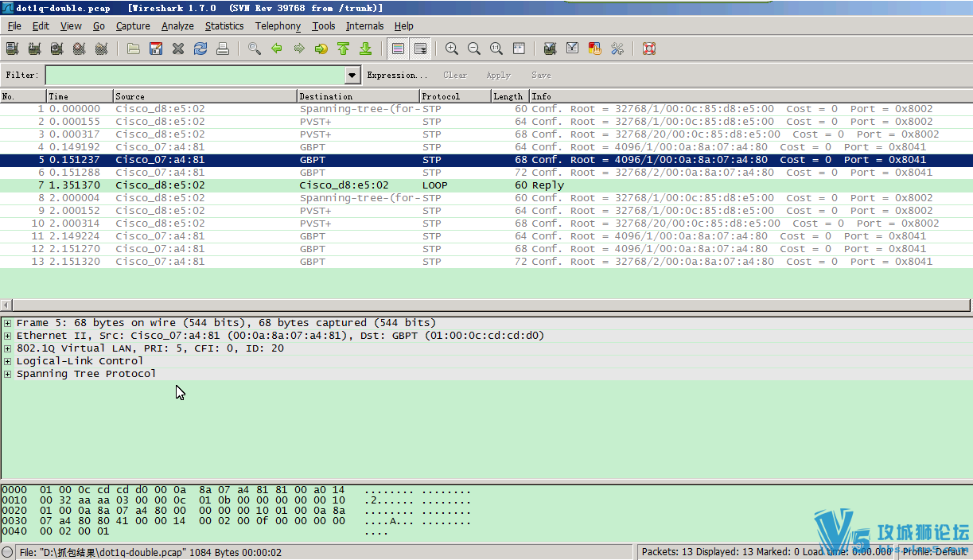973x560 pixels.
Task: Zoom in on packet text
Action: (x=452, y=49)
